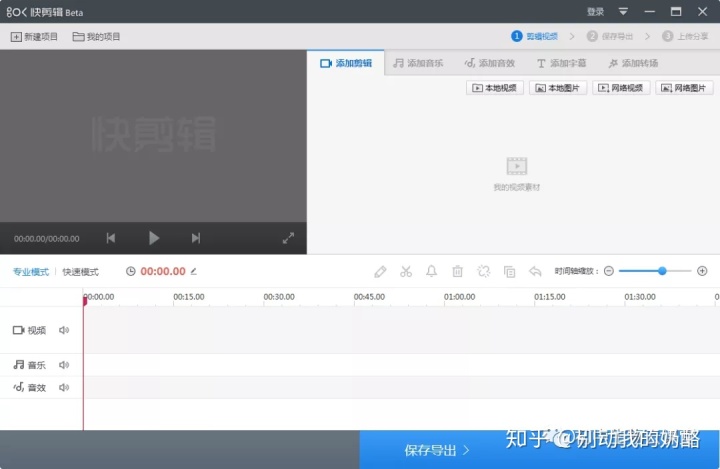Viewport: 720px width, 469px height.
Task: Click the 视频 track camera icon
Action: (18, 330)
